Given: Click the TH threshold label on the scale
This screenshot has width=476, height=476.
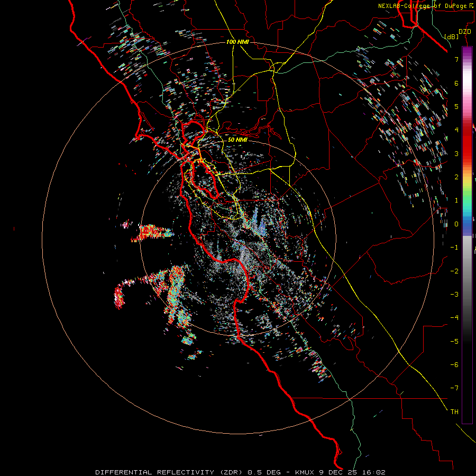Looking at the screenshot, I should [x=454, y=411].
